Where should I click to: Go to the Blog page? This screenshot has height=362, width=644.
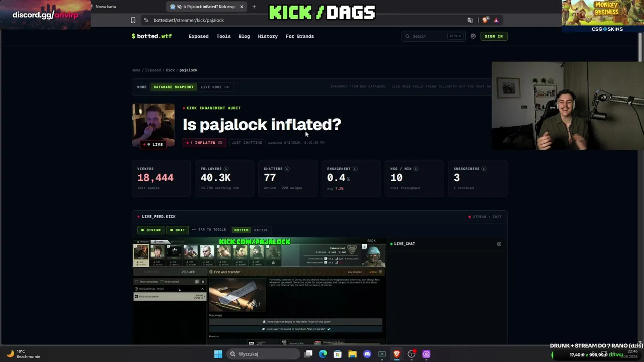(244, 36)
